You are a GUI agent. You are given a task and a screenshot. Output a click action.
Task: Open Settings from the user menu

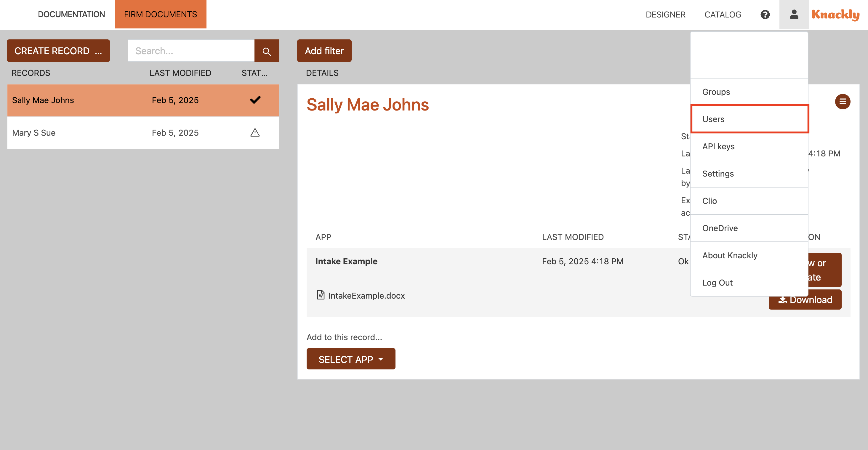click(x=749, y=174)
